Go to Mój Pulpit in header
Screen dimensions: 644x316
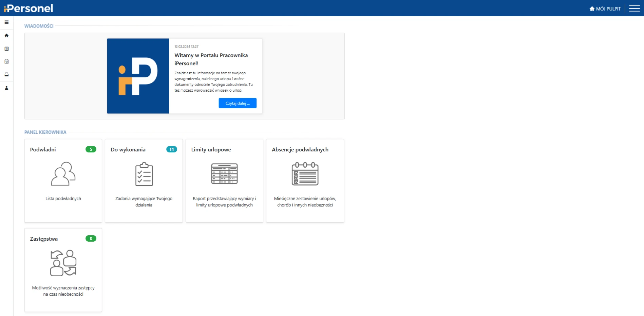(x=605, y=9)
